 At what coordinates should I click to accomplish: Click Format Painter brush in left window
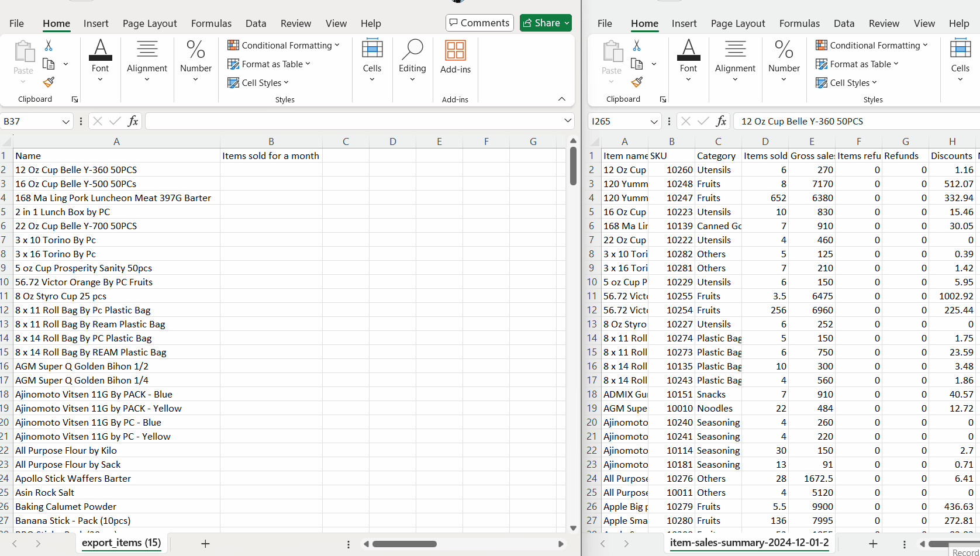click(49, 82)
